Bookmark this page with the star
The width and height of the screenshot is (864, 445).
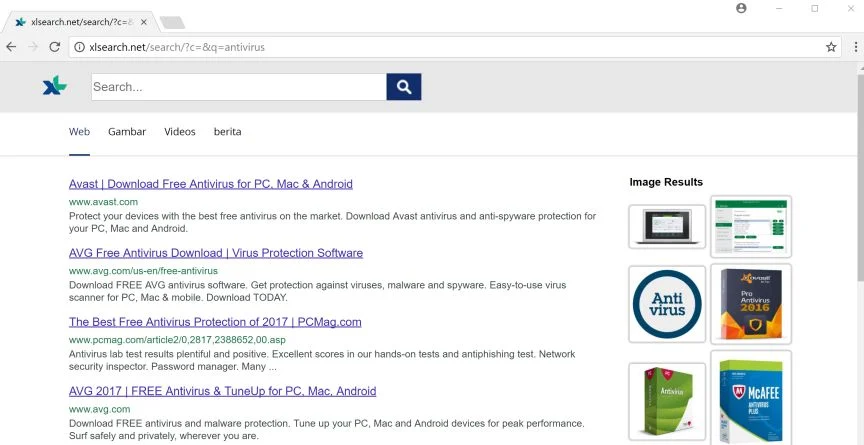[x=831, y=47]
